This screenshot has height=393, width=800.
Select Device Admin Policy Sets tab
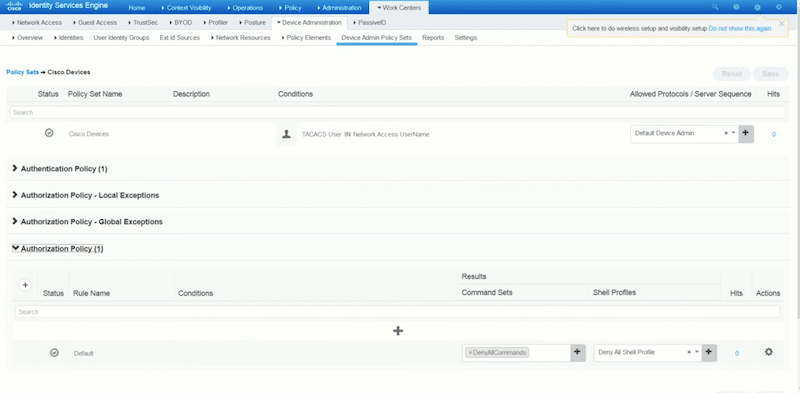pos(377,38)
